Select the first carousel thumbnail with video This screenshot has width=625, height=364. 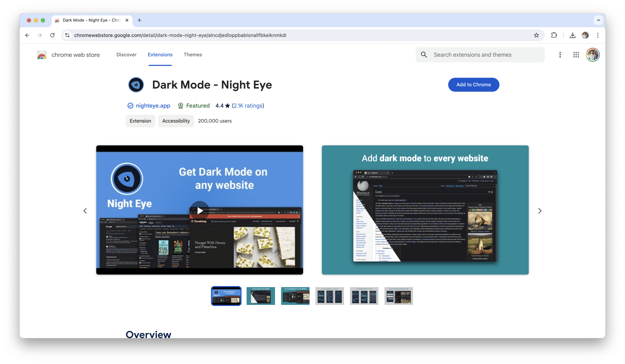226,296
